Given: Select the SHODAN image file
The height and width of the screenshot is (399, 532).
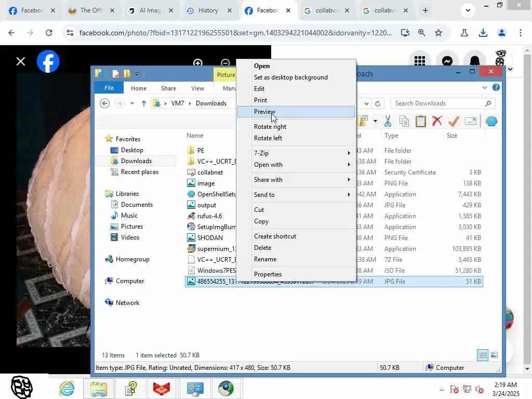Looking at the screenshot, I should (210, 237).
